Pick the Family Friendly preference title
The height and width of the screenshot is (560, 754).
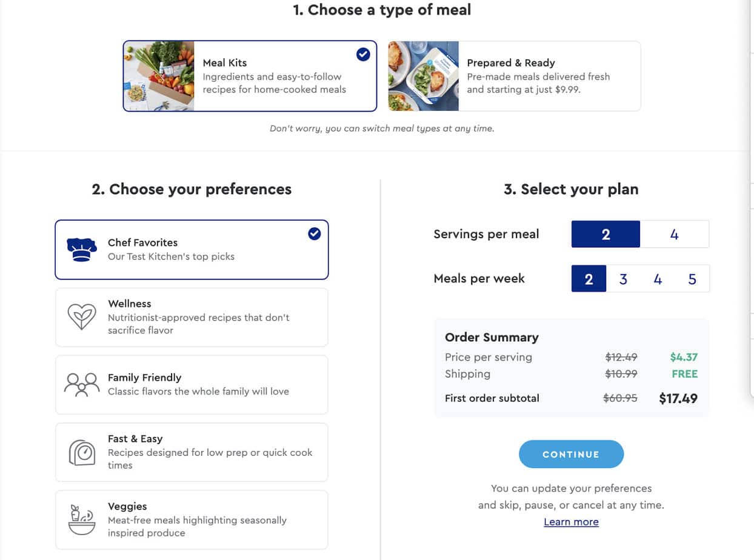pos(144,378)
